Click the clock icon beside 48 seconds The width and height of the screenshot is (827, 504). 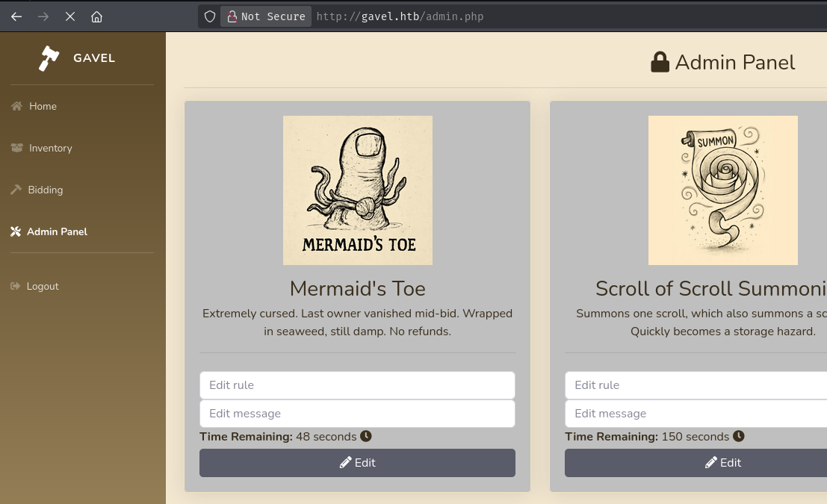[366, 436]
